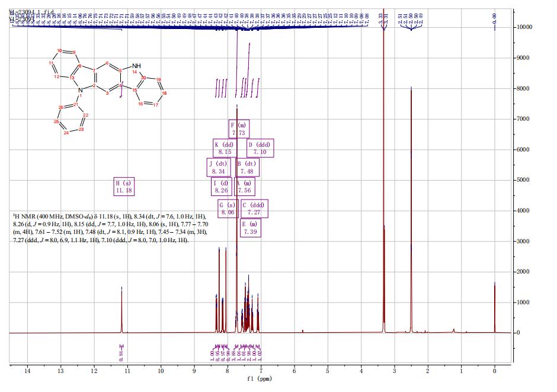557x392 pixels.
Task: Select the B (dt) 7.48 multiplet box
Action: coord(247,168)
